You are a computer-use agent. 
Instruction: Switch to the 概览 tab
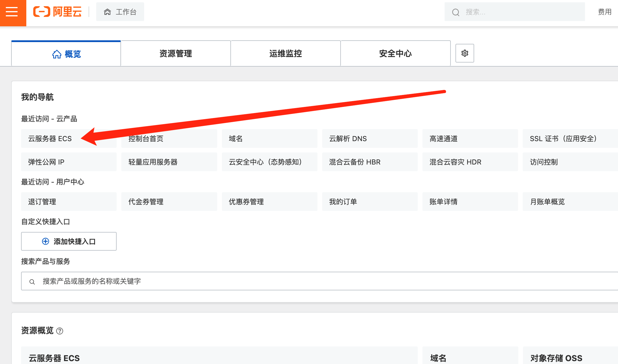point(66,53)
